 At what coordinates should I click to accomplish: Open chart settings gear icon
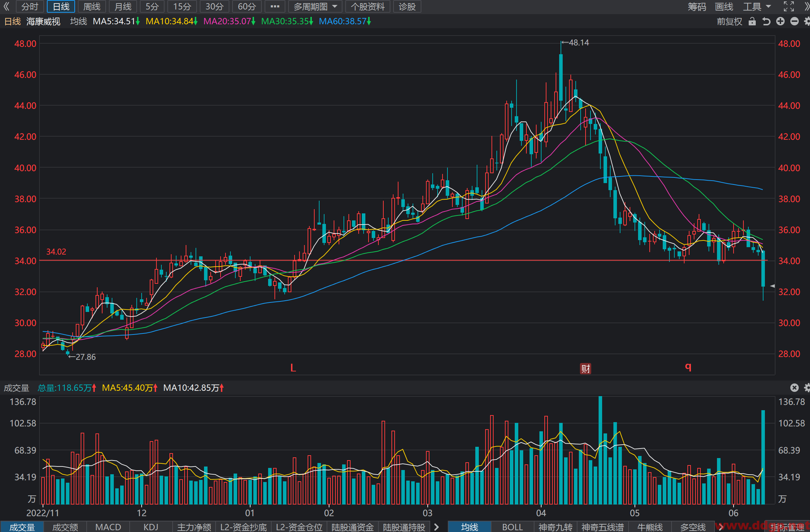[x=807, y=21]
